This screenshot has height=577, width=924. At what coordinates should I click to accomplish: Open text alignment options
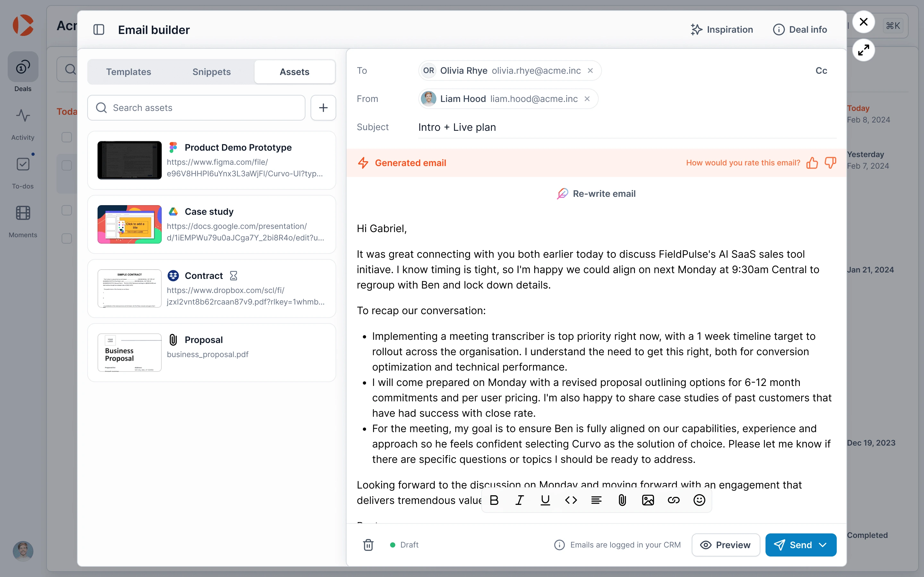click(596, 500)
